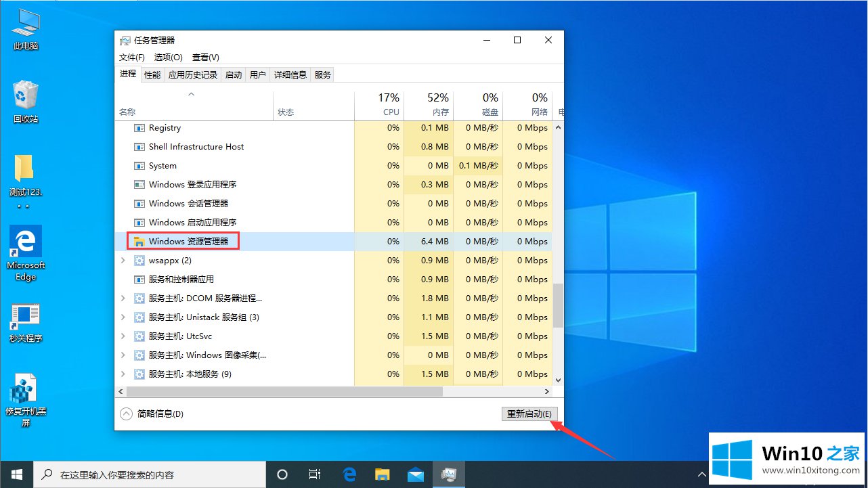868x488 pixels.
Task: Click the horizontal scrollbar thumb
Action: pyautogui.click(x=284, y=392)
